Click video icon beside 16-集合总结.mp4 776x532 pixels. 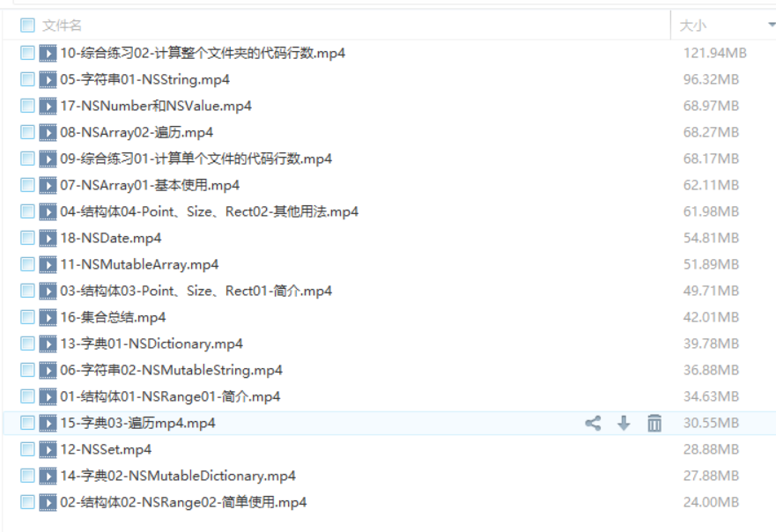48,318
